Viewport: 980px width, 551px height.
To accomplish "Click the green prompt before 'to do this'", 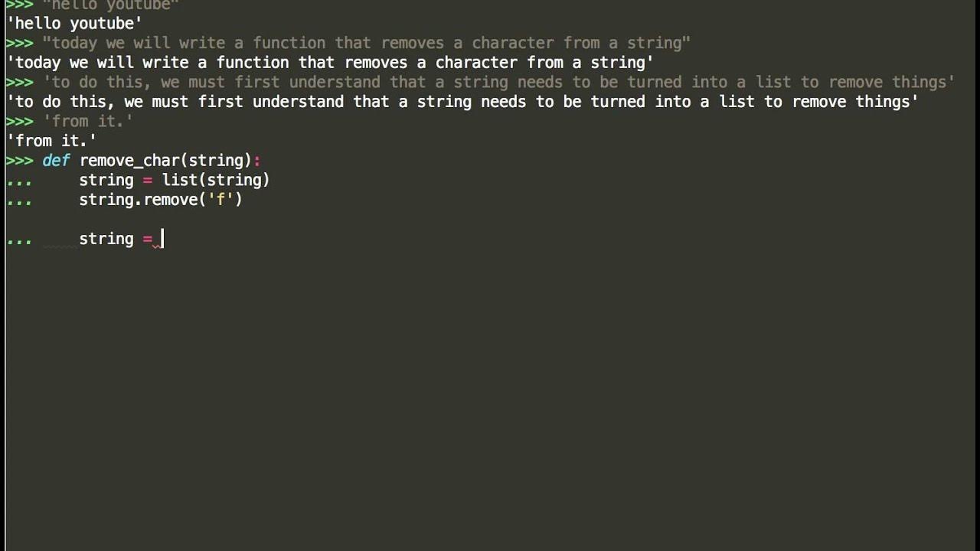I will pos(19,83).
